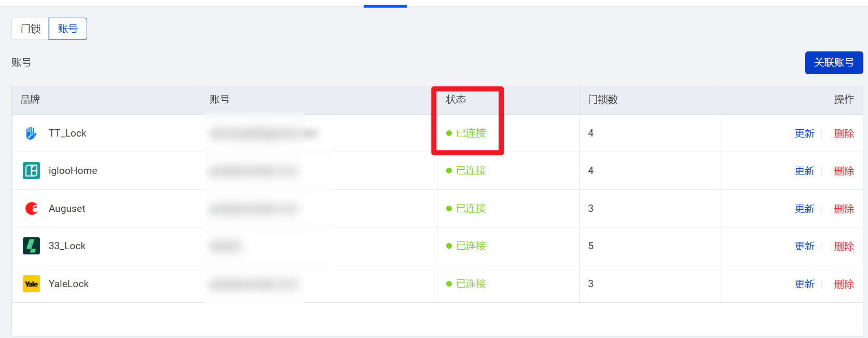Screen dimensions: 868x338
Task: Click the yellow Yale brand icon
Action: (x=31, y=284)
